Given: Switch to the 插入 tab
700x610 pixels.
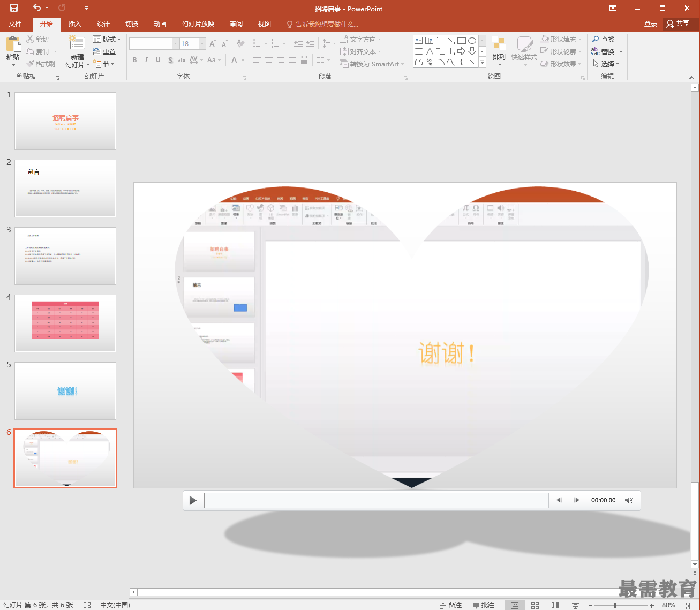Looking at the screenshot, I should [75, 24].
